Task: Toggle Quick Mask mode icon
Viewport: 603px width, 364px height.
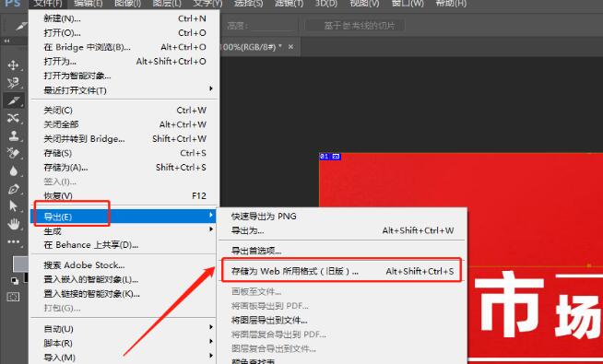Action: (x=14, y=297)
